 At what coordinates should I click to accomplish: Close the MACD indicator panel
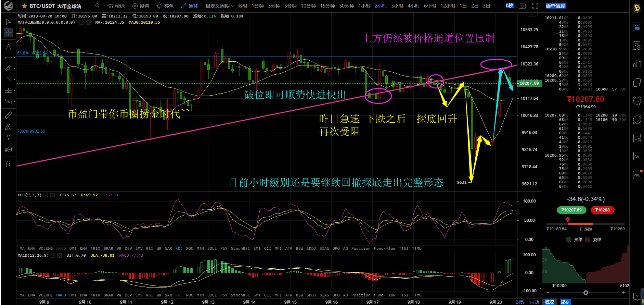pyautogui.click(x=60, y=255)
